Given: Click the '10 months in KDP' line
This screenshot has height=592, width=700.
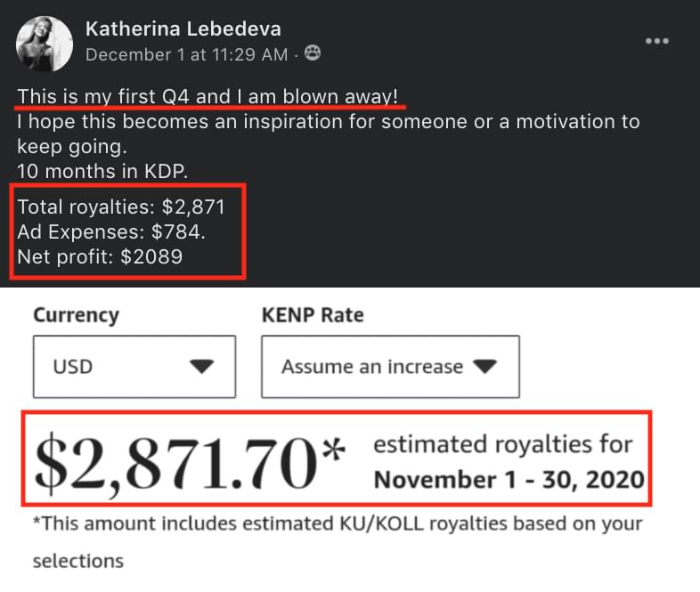Looking at the screenshot, I should 102,171.
